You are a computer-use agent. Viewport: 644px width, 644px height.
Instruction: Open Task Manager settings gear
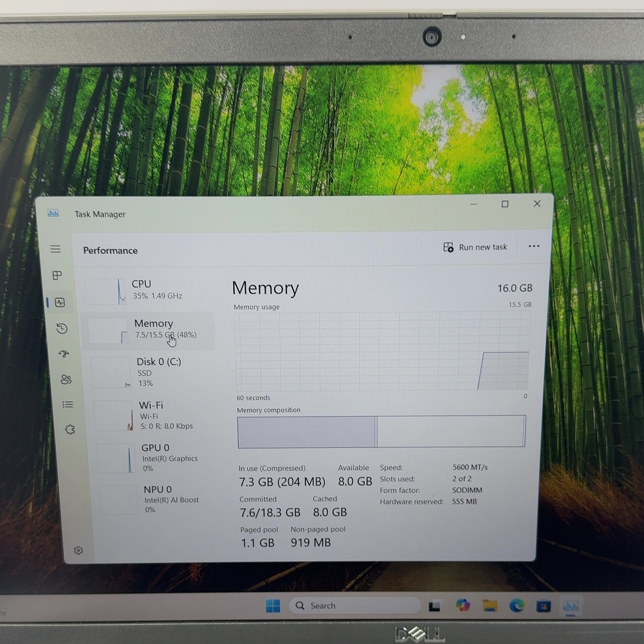pos(78,550)
